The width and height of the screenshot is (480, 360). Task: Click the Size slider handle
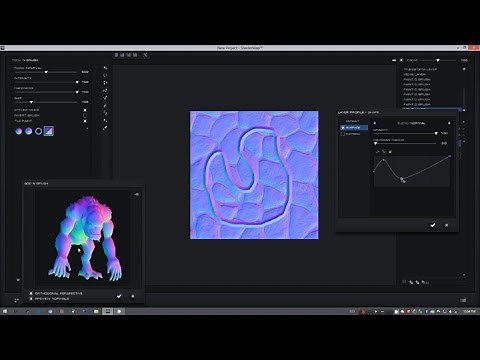coord(31,102)
